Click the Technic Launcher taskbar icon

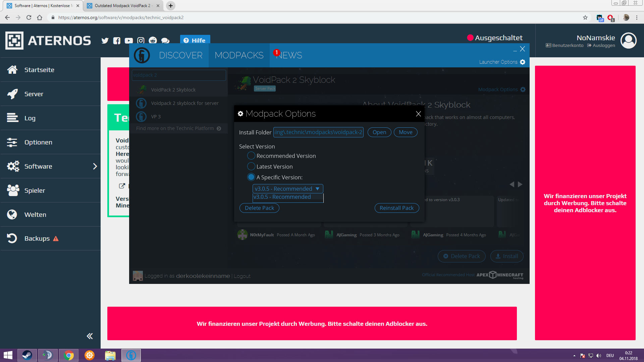click(131, 355)
